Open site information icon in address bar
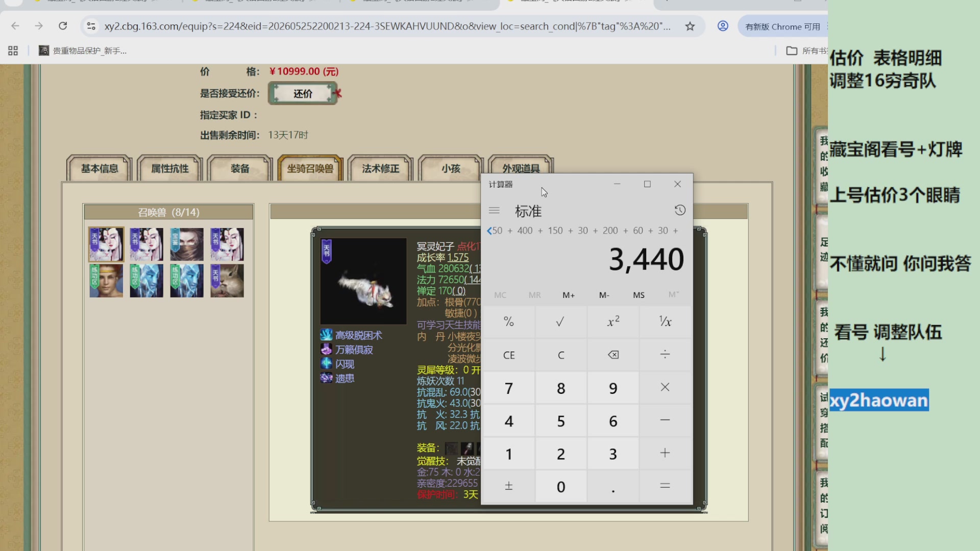The height and width of the screenshot is (551, 980). (x=91, y=26)
